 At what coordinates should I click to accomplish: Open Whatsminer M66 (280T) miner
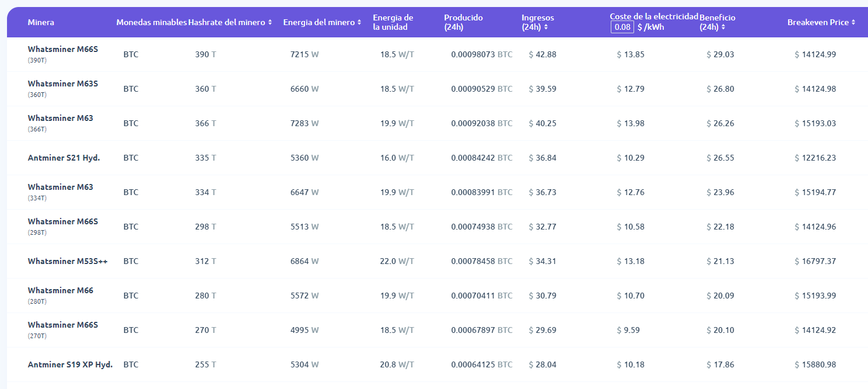tap(61, 296)
